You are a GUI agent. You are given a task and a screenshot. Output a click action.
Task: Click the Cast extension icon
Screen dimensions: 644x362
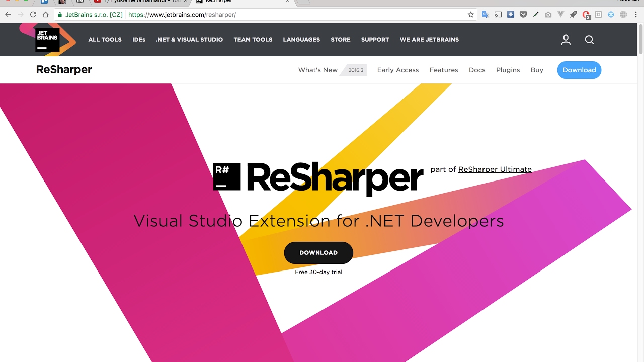pyautogui.click(x=498, y=15)
